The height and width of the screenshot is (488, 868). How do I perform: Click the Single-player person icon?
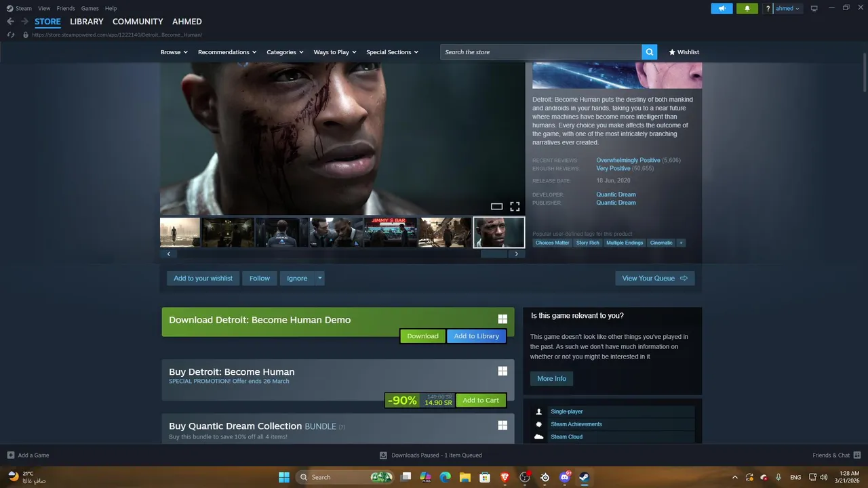pyautogui.click(x=539, y=411)
